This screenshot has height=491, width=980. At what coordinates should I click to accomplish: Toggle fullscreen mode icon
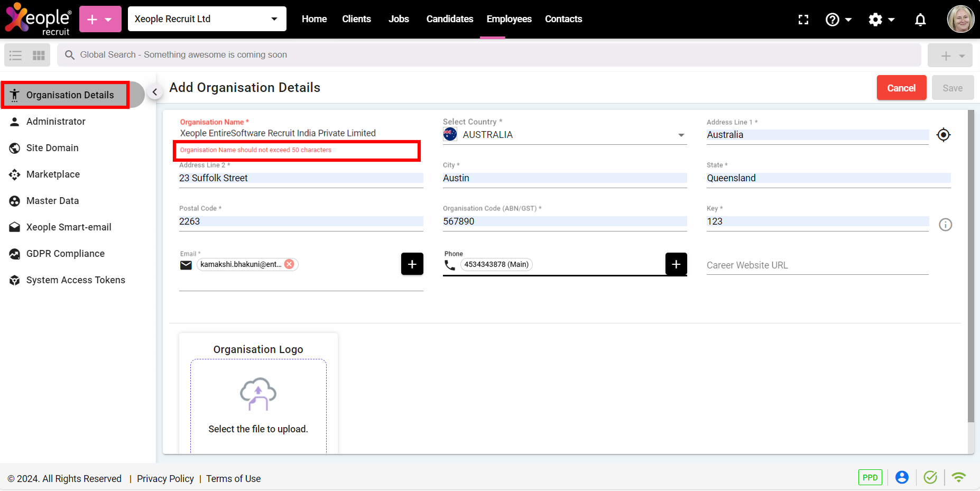(803, 20)
